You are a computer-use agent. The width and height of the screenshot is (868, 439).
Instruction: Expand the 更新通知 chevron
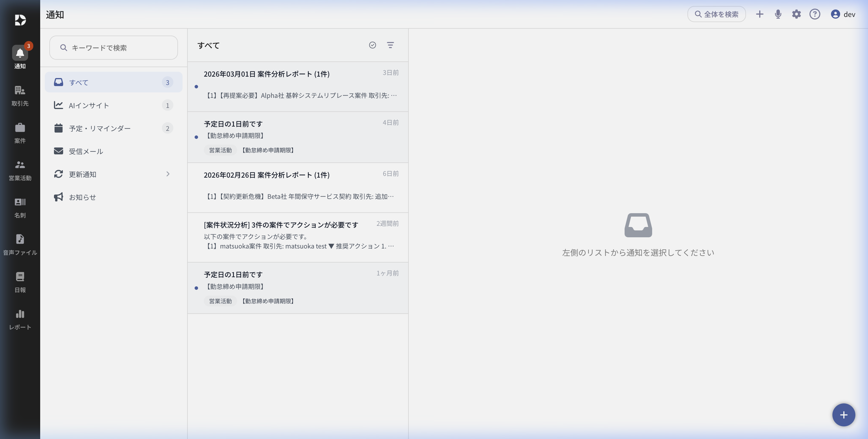[x=168, y=174]
